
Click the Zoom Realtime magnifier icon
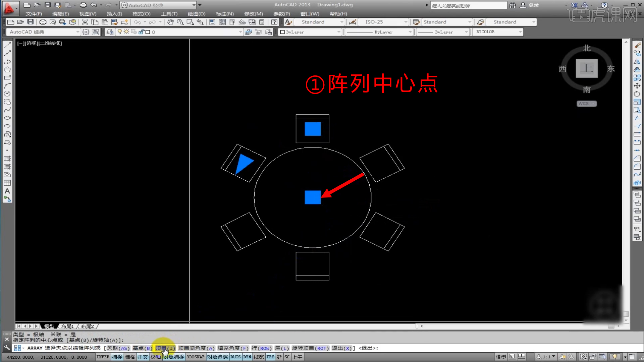[x=180, y=22]
